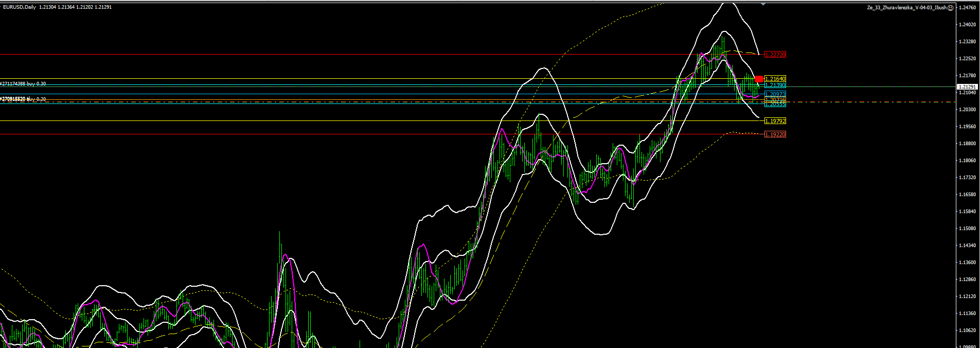
Task: Click the 1.10620 value on the price scale
Action: pos(968,330)
